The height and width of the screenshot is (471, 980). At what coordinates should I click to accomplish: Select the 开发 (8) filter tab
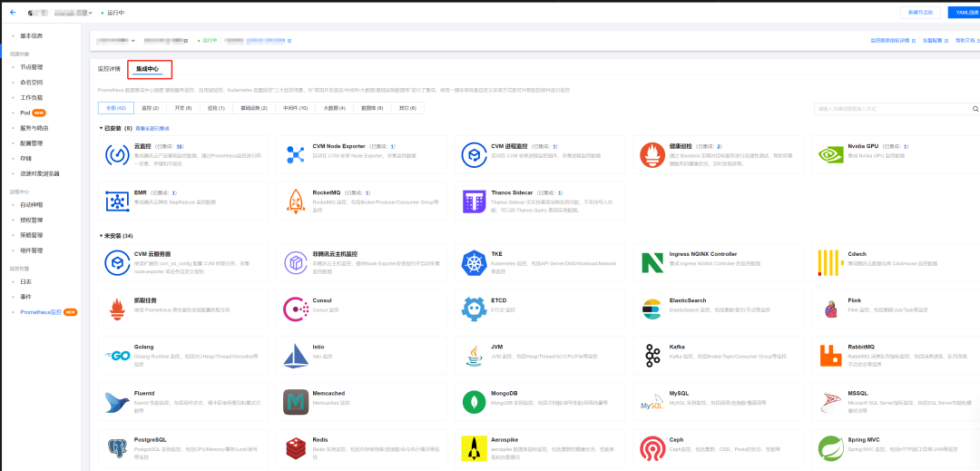[x=183, y=108]
